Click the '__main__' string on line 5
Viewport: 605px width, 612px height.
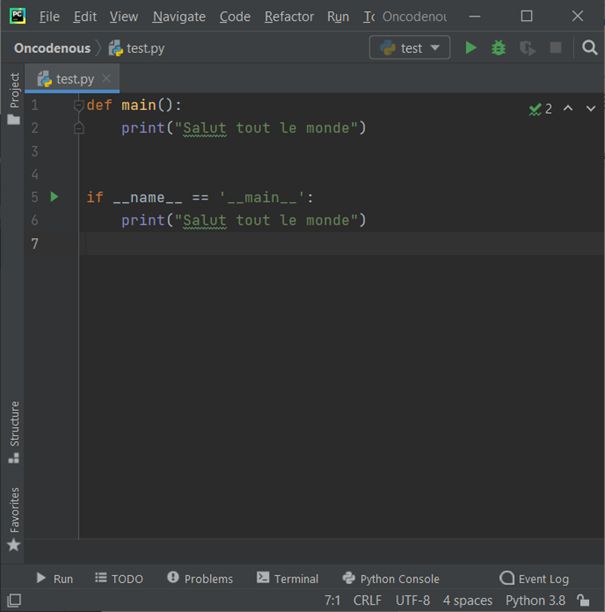(262, 197)
